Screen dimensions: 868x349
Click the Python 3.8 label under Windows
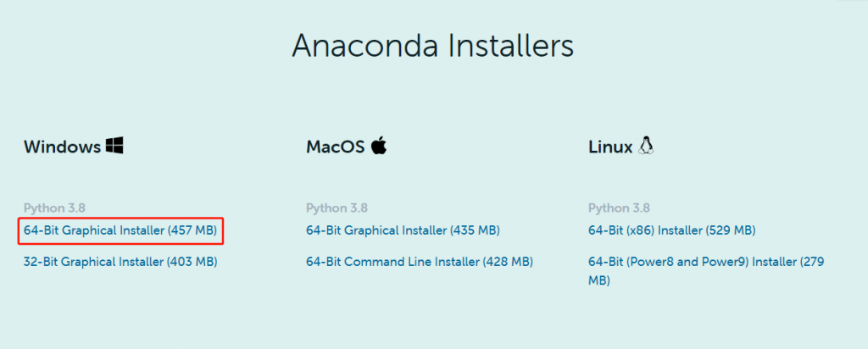(54, 208)
